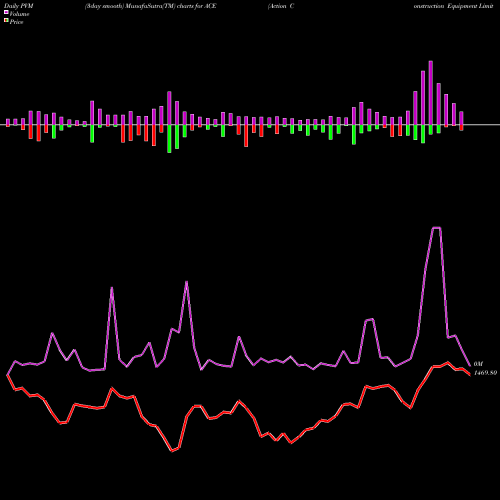Click the highest peak of magenta volume line

click(437, 228)
